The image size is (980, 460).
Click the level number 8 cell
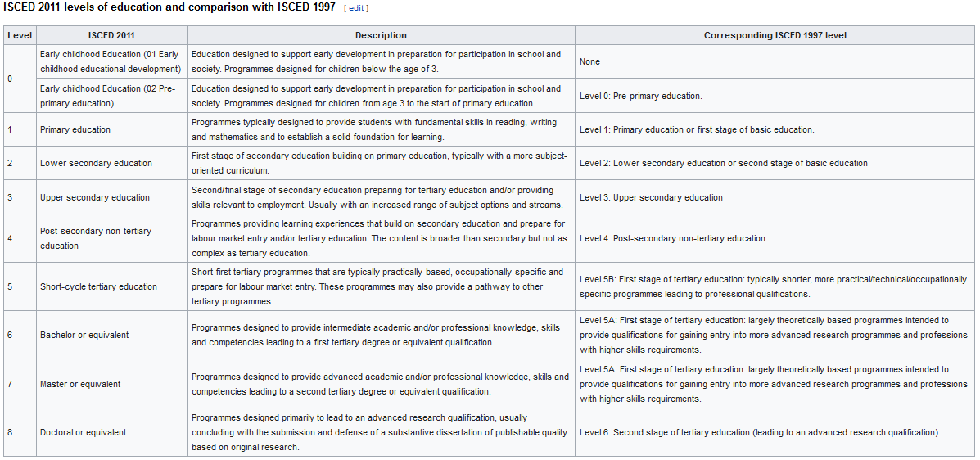[20, 432]
